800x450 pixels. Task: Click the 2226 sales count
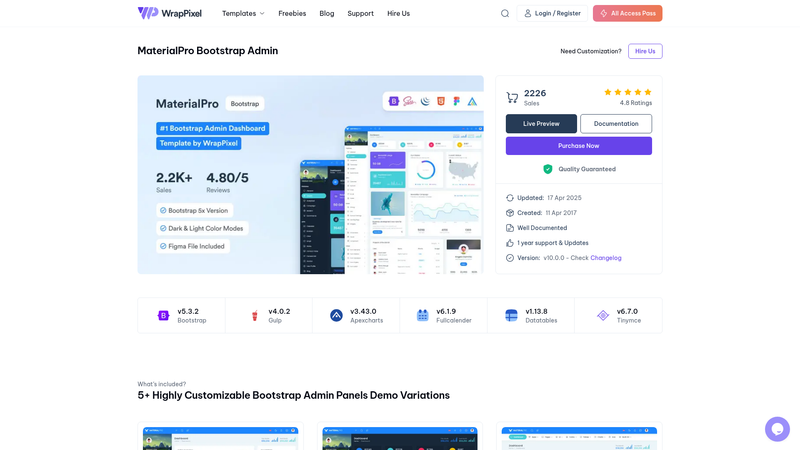coord(535,93)
